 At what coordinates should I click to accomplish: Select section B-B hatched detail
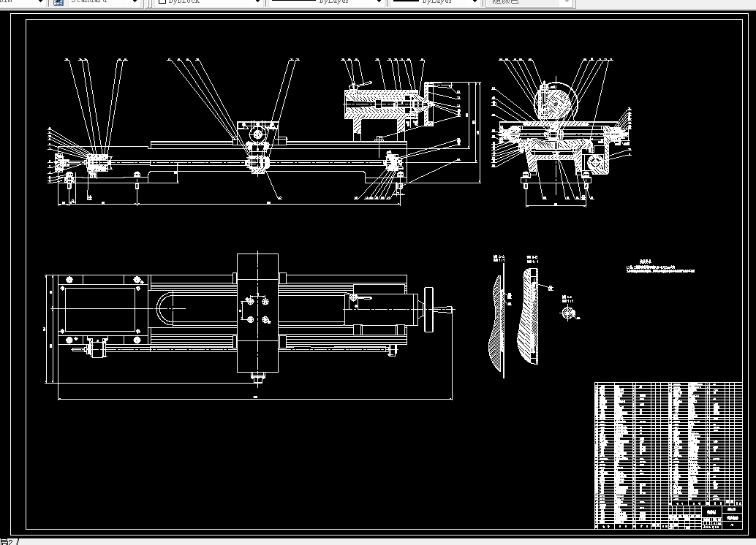[x=528, y=316]
